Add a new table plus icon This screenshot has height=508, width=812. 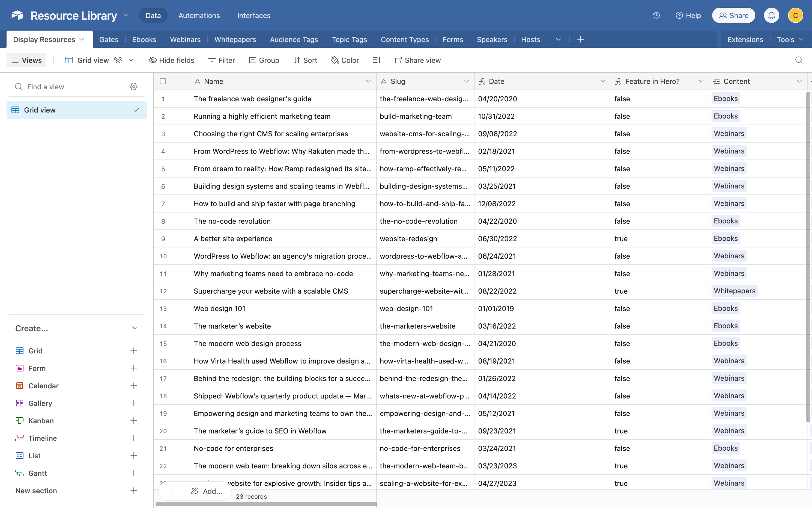[580, 40]
